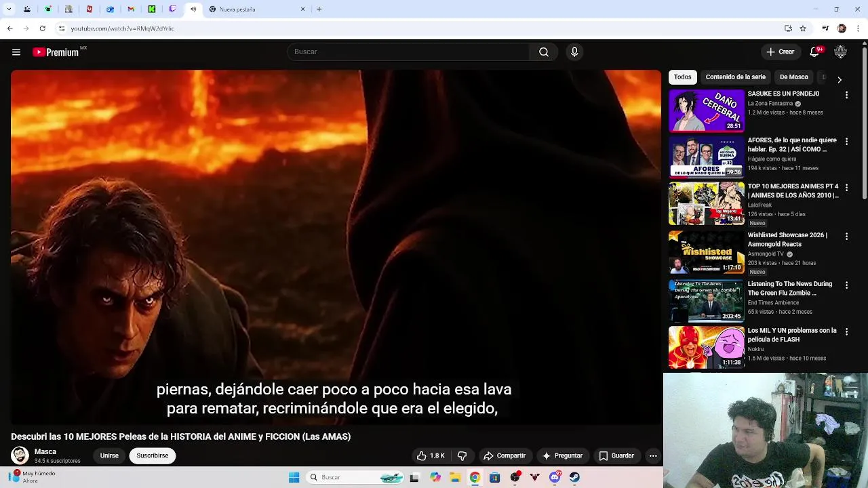Open the FLASH película thumbnail
Viewport: 868px width, 488px height.
tap(706, 347)
